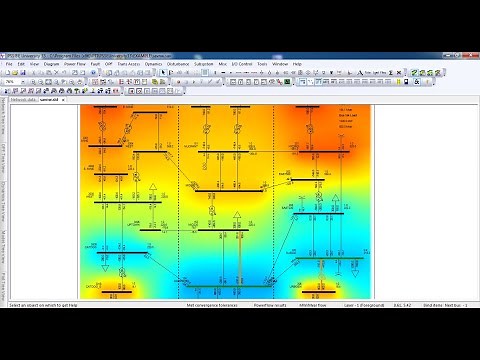Select the arrow pointer tool
The height and width of the screenshot is (360, 480).
pyautogui.click(x=163, y=73)
